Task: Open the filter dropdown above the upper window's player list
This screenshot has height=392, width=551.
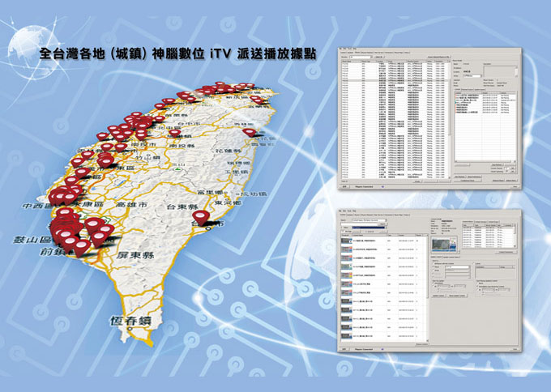Action: [361, 57]
